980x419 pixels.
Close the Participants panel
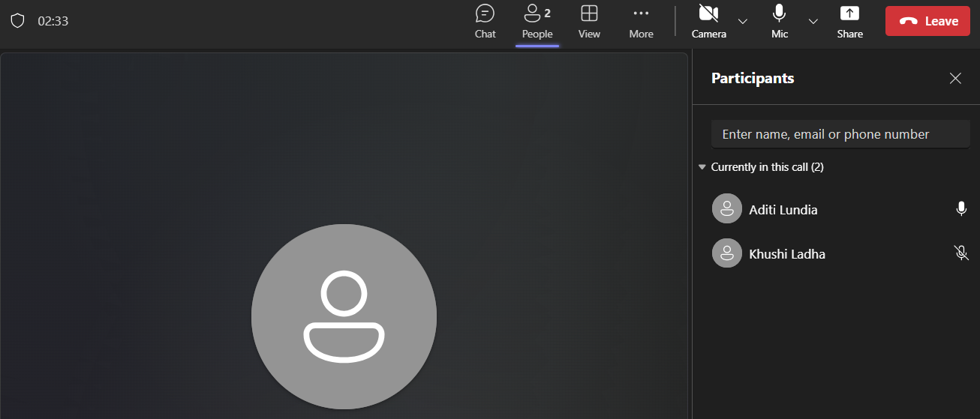pos(955,78)
